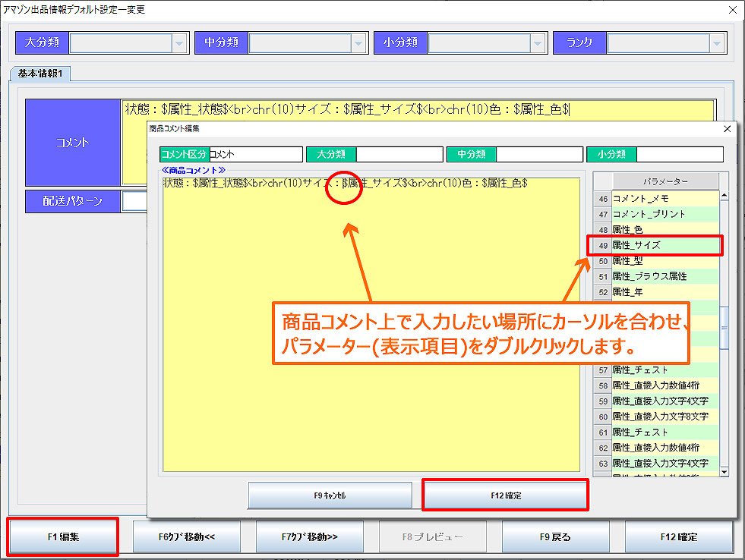Viewport: 745px width, 560px height.
Task: Click the F1 編集 button
Action: (x=62, y=536)
